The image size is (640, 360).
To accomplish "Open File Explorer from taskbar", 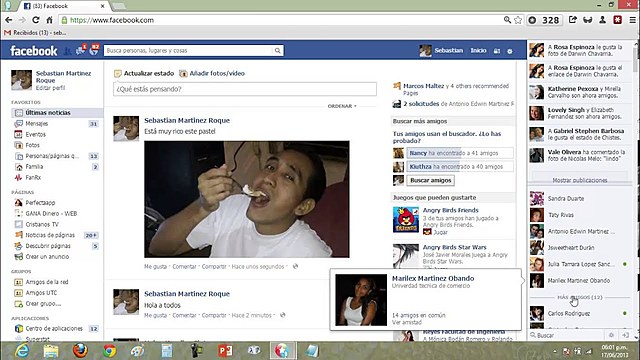I will tap(51, 351).
